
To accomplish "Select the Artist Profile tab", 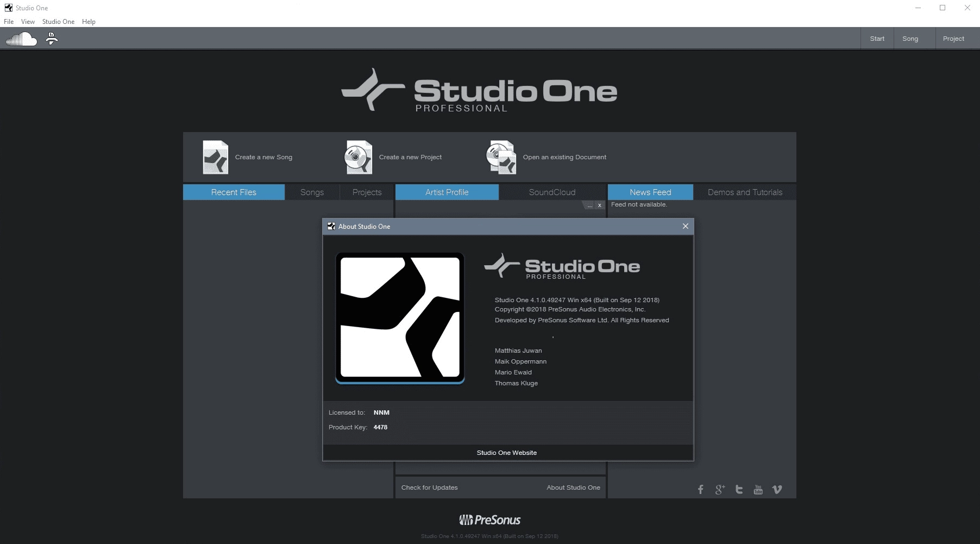I will point(447,192).
